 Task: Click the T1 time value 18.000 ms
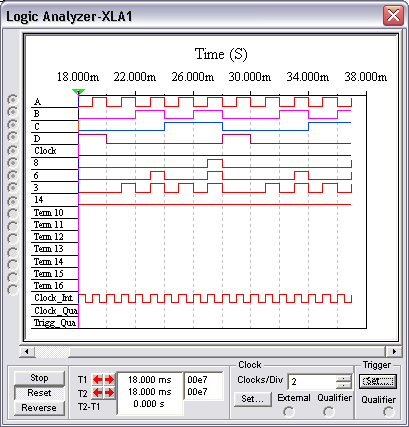pyautogui.click(x=150, y=380)
